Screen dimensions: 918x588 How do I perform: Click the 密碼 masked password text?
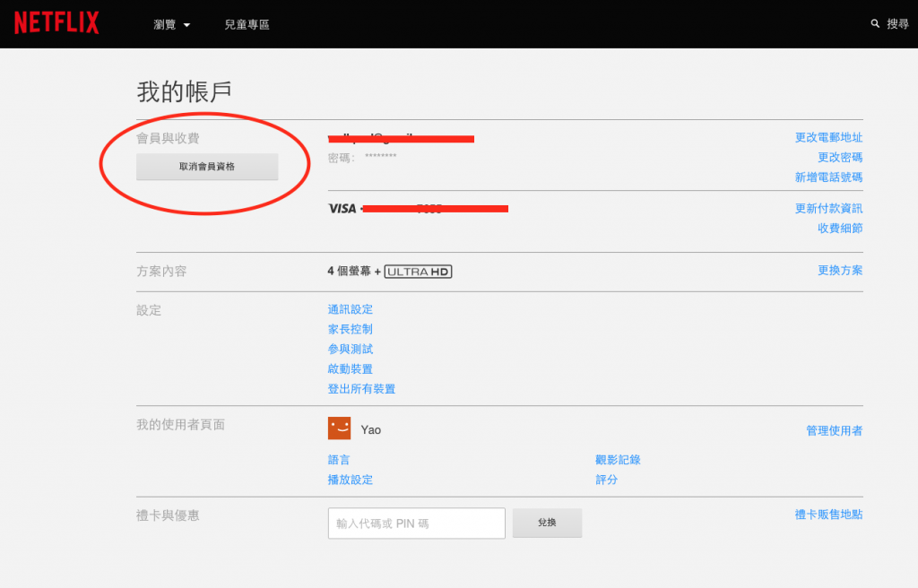[362, 158]
